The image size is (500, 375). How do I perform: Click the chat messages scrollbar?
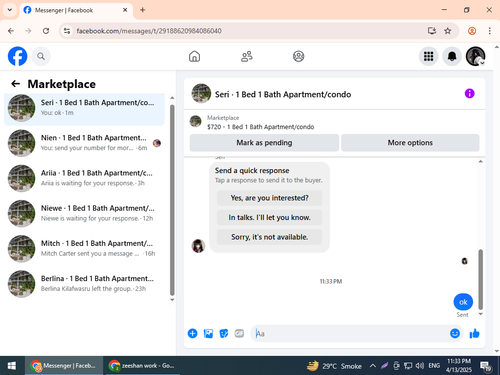click(x=480, y=279)
